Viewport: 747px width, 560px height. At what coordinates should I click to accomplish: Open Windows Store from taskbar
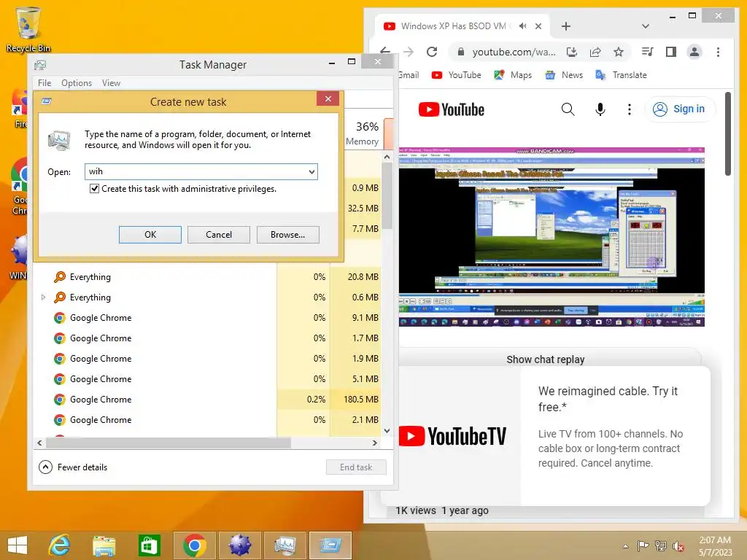149,545
